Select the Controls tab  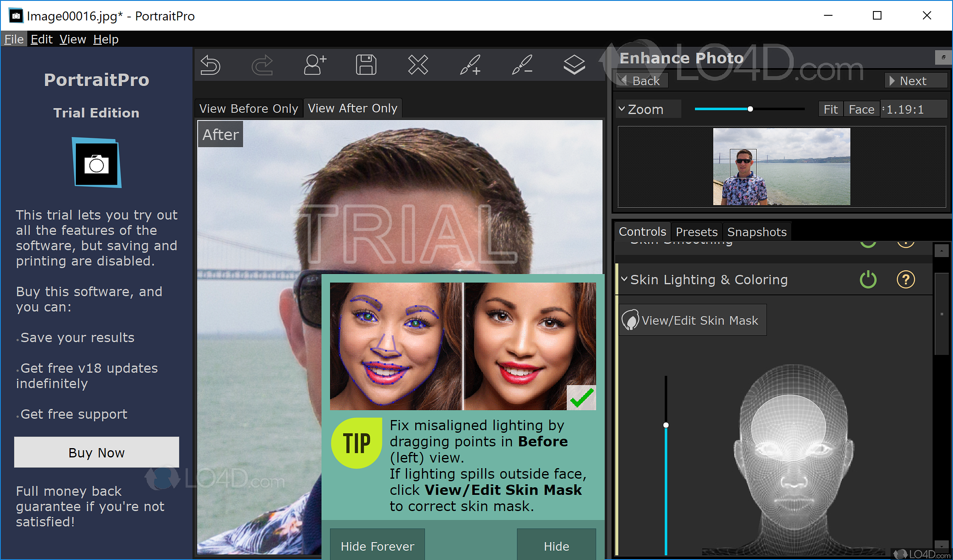pos(642,232)
